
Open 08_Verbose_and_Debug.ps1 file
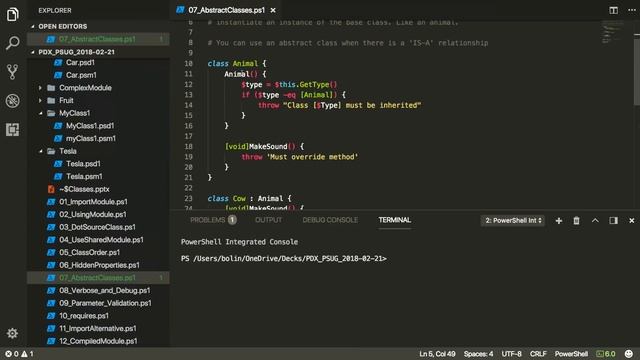click(104, 290)
